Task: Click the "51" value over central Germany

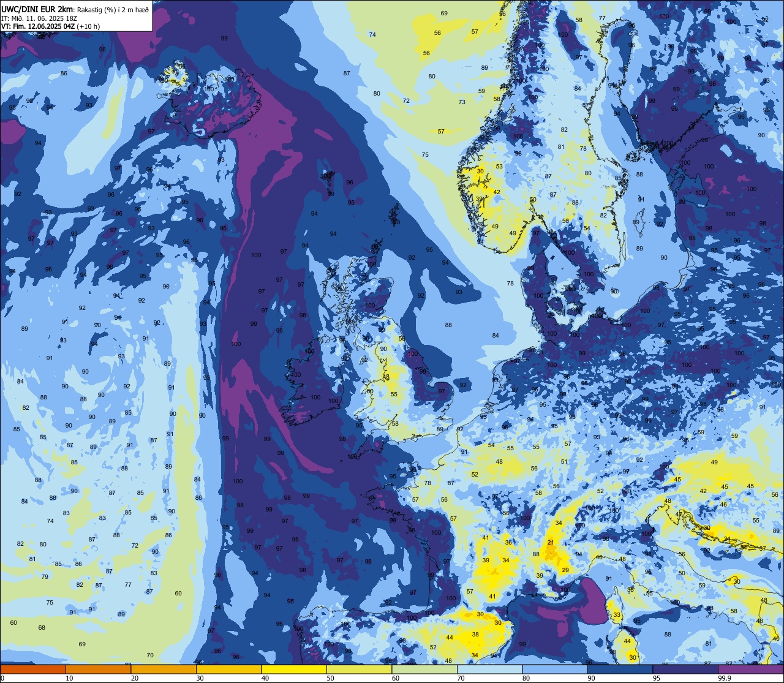Action: pyautogui.click(x=564, y=462)
